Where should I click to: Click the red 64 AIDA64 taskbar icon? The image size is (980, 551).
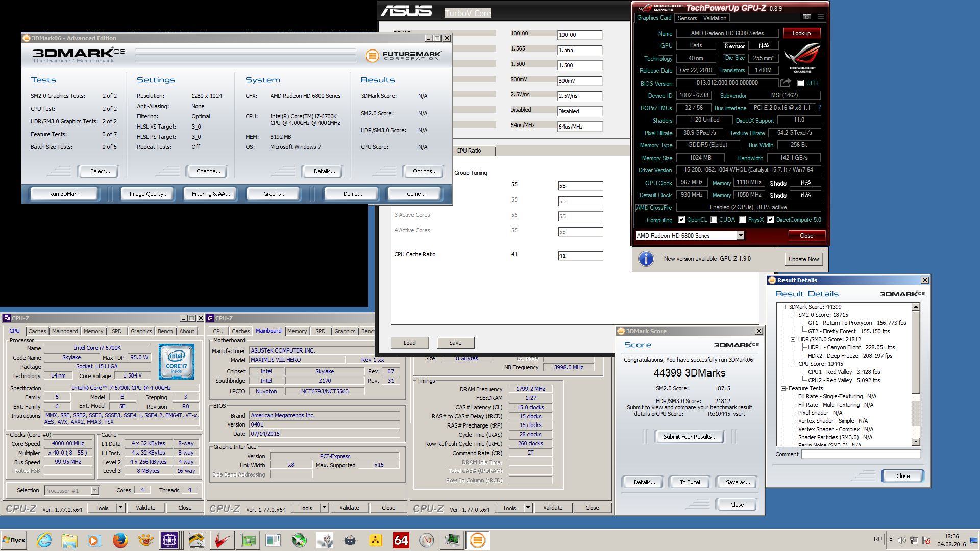point(401,540)
